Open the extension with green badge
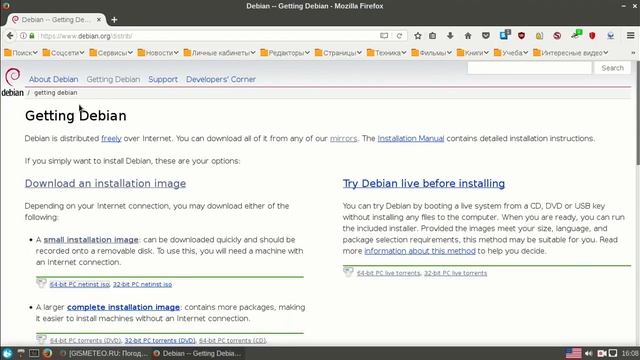The width and height of the screenshot is (640, 360). click(576, 35)
